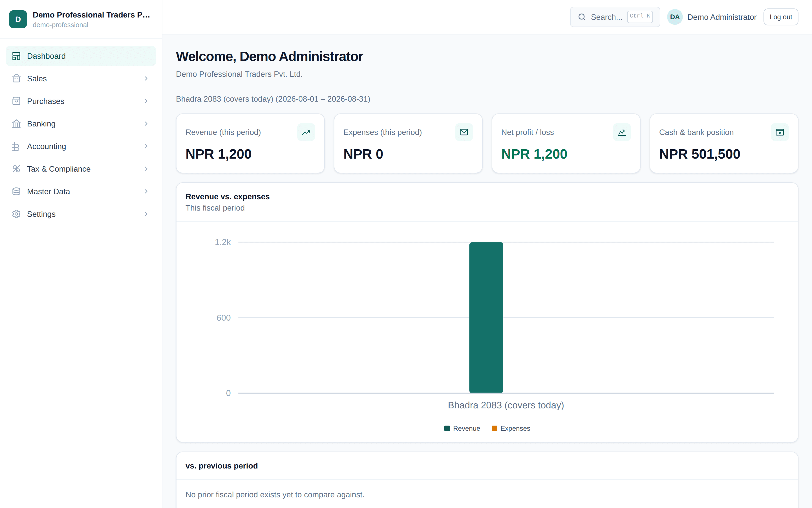Expand the Accounting menu chevron
The image size is (812, 508).
click(x=146, y=146)
